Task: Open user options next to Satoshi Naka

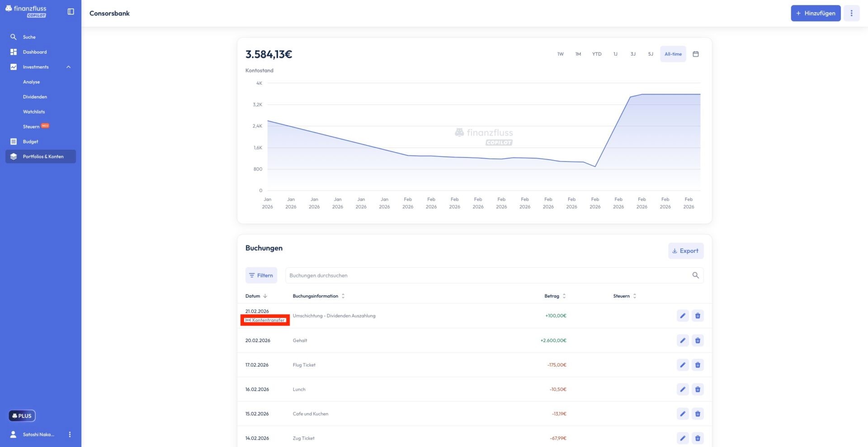Action: click(70, 434)
